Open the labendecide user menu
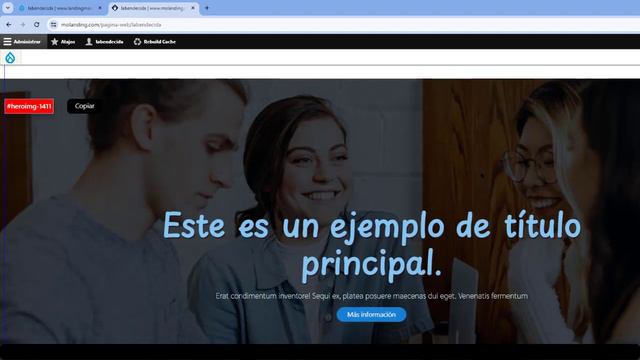 (x=104, y=42)
